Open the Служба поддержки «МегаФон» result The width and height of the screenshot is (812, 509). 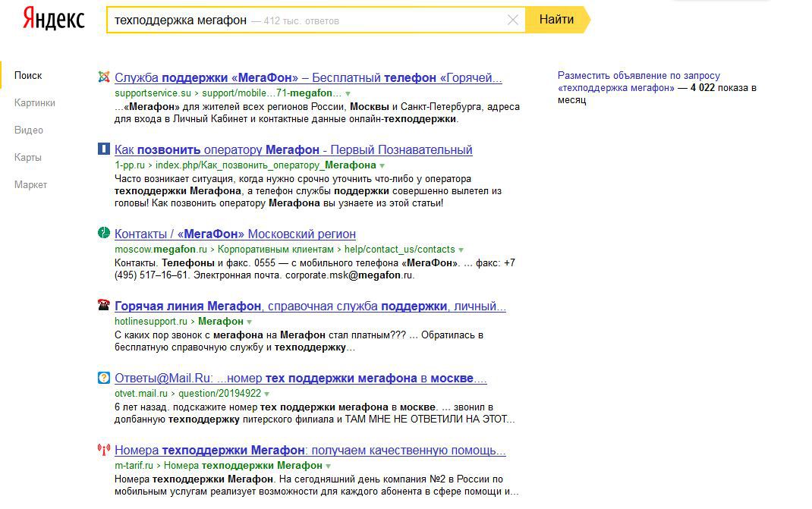coord(308,77)
